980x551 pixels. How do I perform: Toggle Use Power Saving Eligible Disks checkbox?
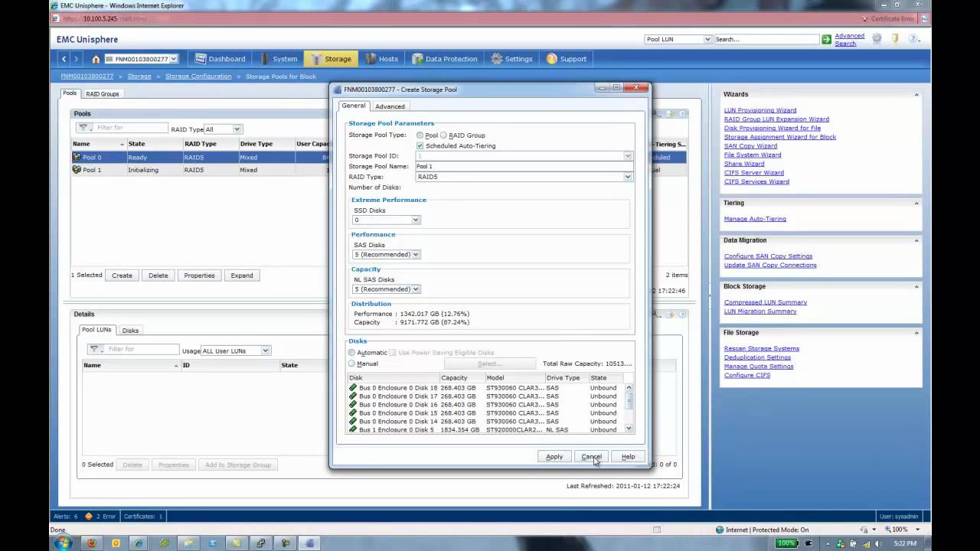click(x=393, y=353)
